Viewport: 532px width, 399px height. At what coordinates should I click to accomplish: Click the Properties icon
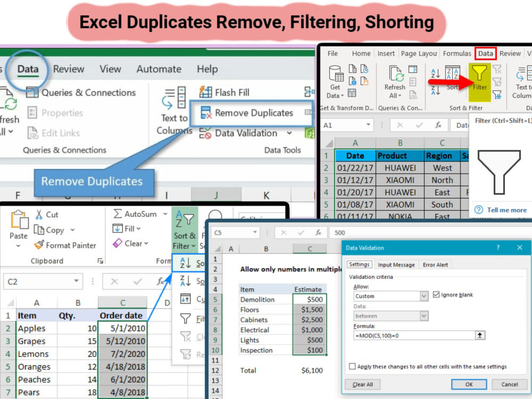32,113
